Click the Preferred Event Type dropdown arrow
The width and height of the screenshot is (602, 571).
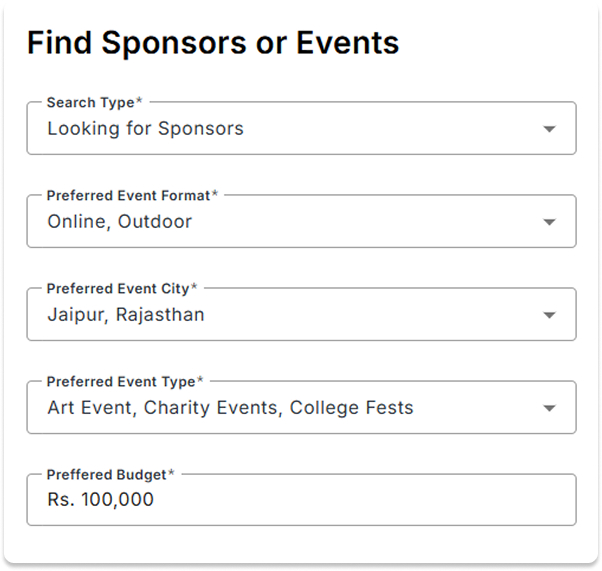548,408
